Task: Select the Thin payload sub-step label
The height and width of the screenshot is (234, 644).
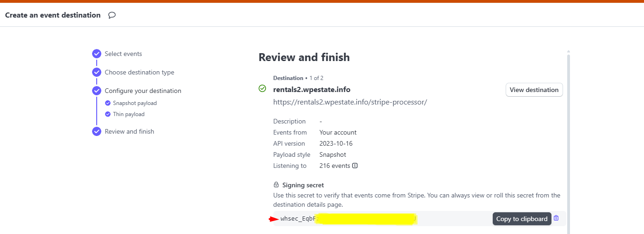Action: 129,114
